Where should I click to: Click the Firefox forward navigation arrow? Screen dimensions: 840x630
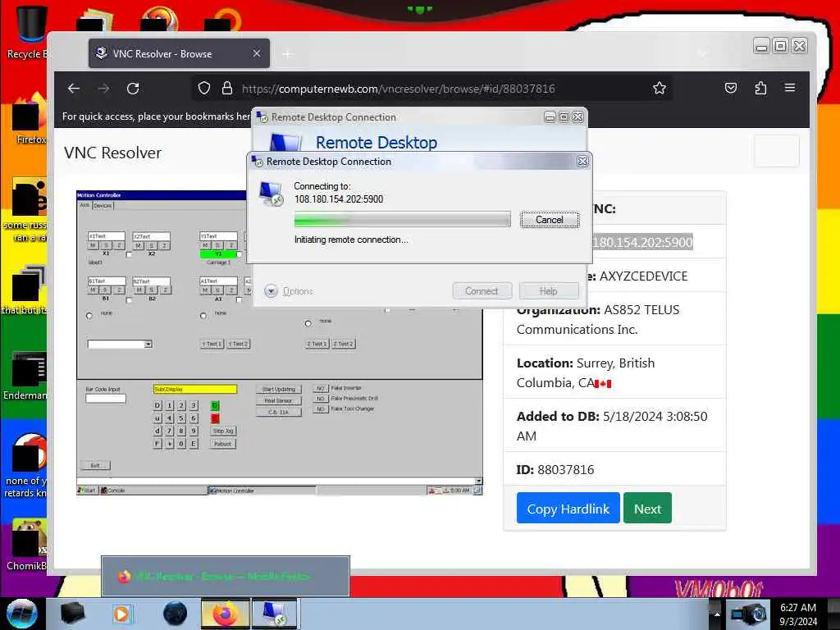(x=103, y=89)
